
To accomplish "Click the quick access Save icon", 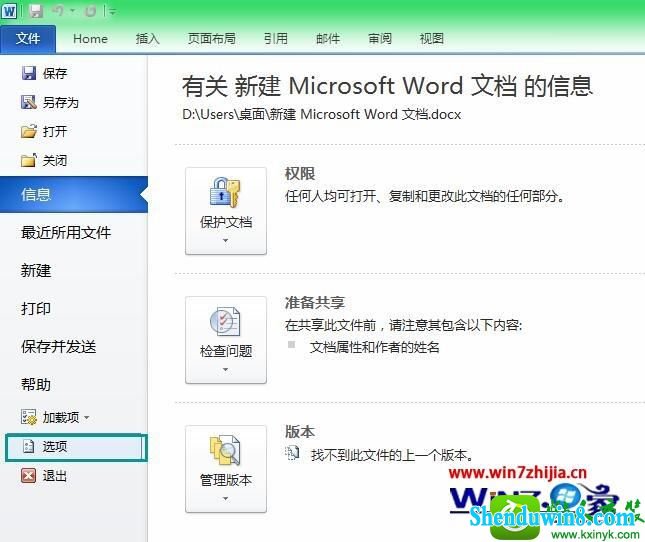I will (x=36, y=11).
